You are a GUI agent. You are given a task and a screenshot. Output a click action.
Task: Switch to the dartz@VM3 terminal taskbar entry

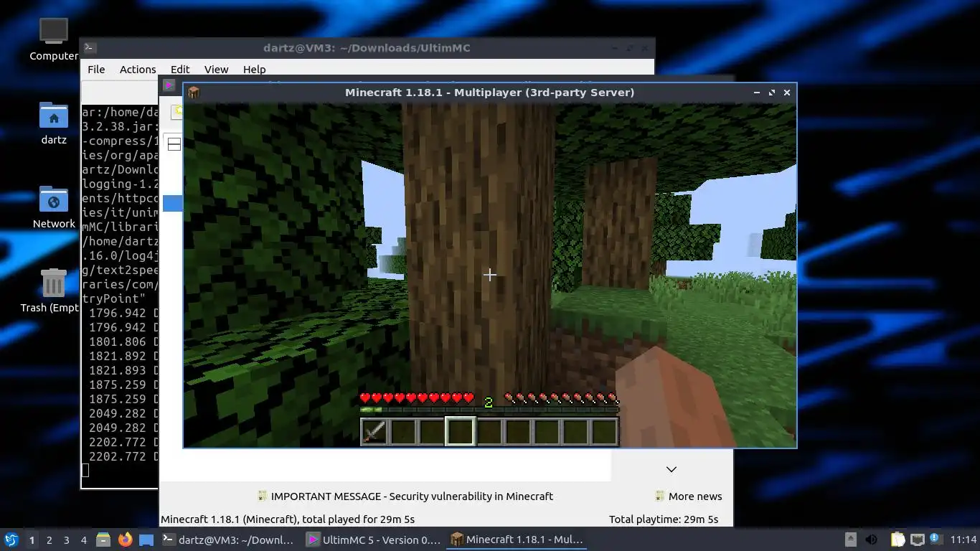tap(228, 540)
